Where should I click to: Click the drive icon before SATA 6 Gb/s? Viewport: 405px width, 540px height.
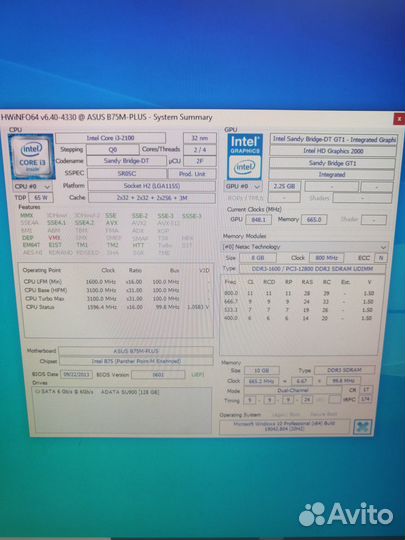(x=37, y=392)
